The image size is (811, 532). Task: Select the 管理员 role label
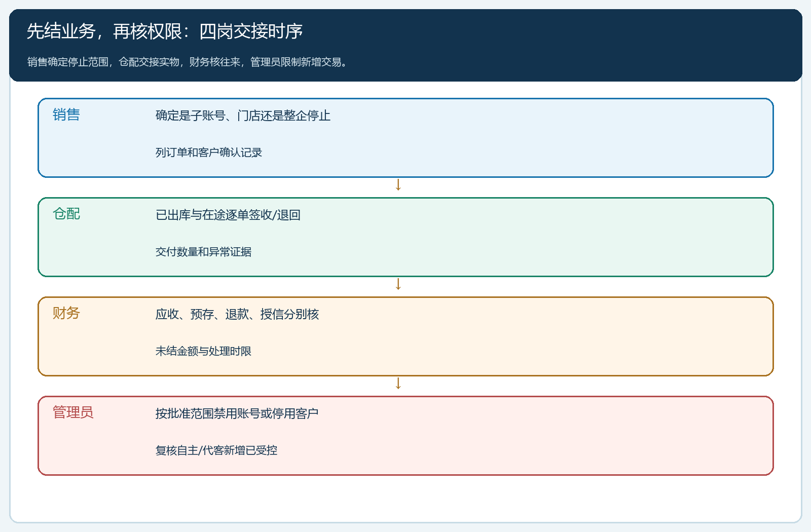[73, 412]
